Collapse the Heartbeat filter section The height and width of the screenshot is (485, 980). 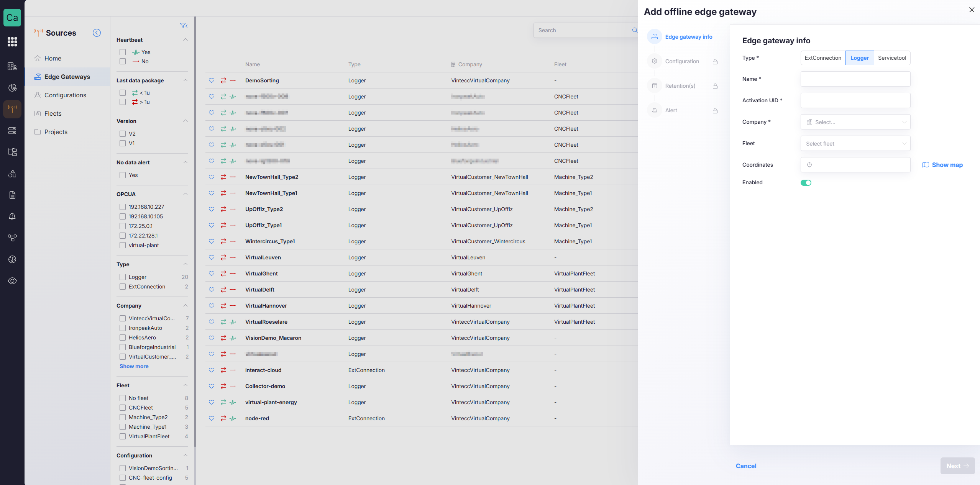pyautogui.click(x=185, y=40)
